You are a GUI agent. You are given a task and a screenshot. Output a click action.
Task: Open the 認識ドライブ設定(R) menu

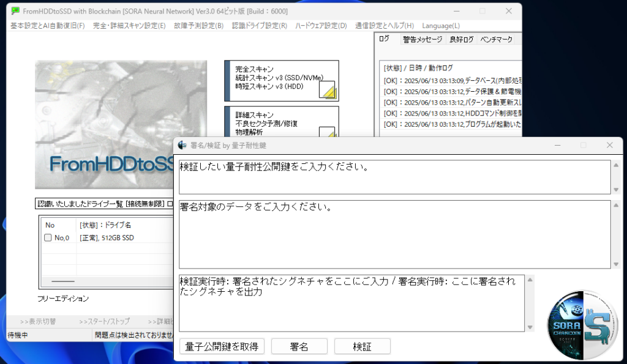[x=260, y=26]
